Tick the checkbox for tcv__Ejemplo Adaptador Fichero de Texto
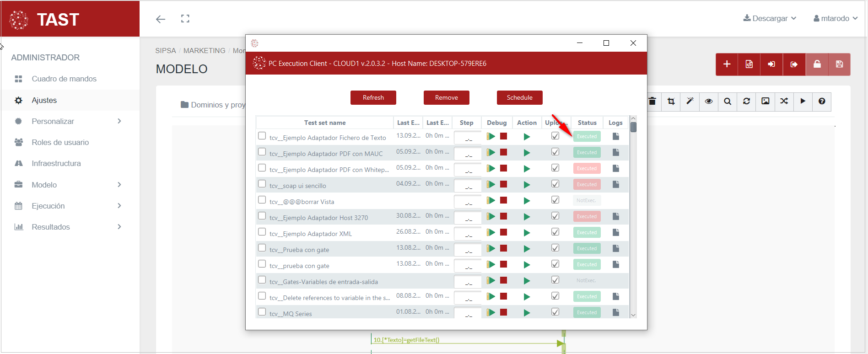Image resolution: width=868 pixels, height=354 pixels. coord(262,136)
